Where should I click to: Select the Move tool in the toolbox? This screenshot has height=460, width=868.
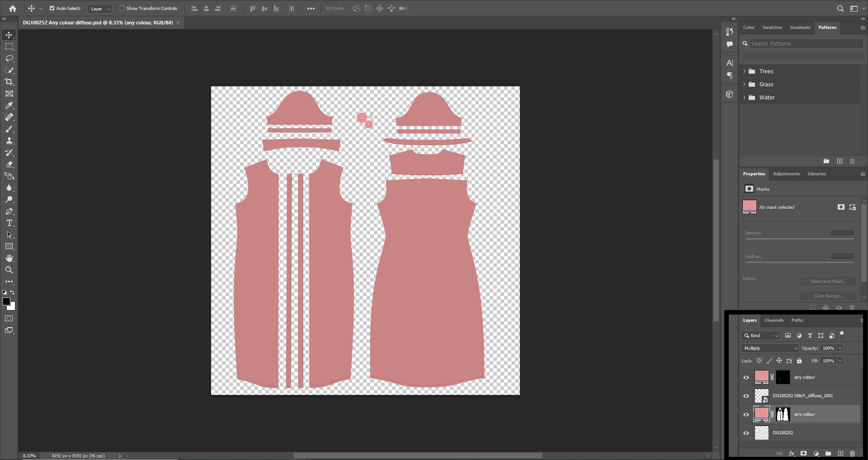[x=9, y=35]
